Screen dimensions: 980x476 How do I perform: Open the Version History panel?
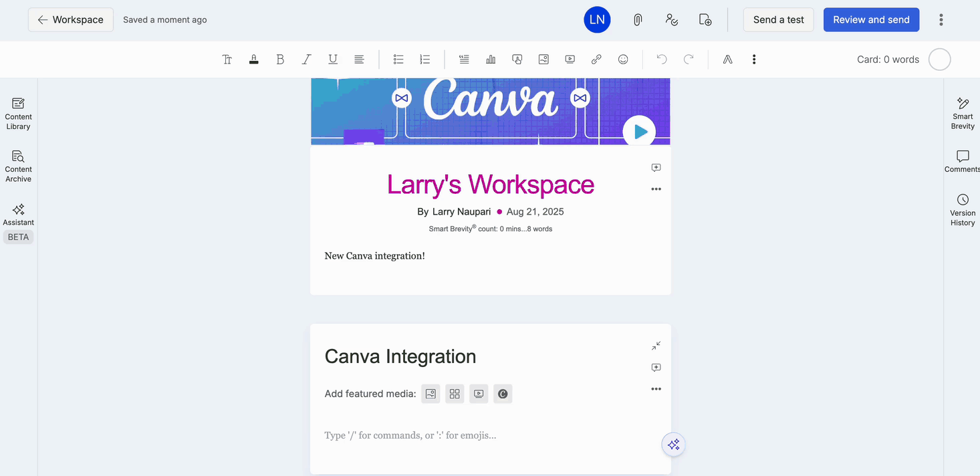pyautogui.click(x=962, y=209)
